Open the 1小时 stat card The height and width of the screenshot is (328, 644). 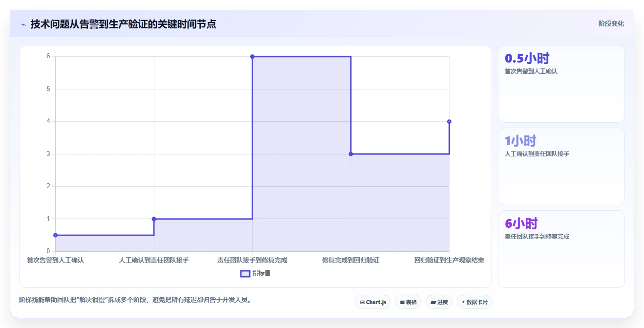tap(561, 166)
